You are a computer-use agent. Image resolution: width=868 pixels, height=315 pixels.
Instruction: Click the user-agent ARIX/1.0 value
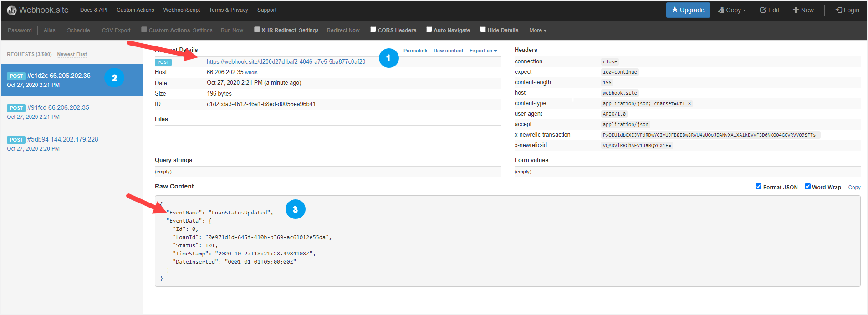(614, 114)
